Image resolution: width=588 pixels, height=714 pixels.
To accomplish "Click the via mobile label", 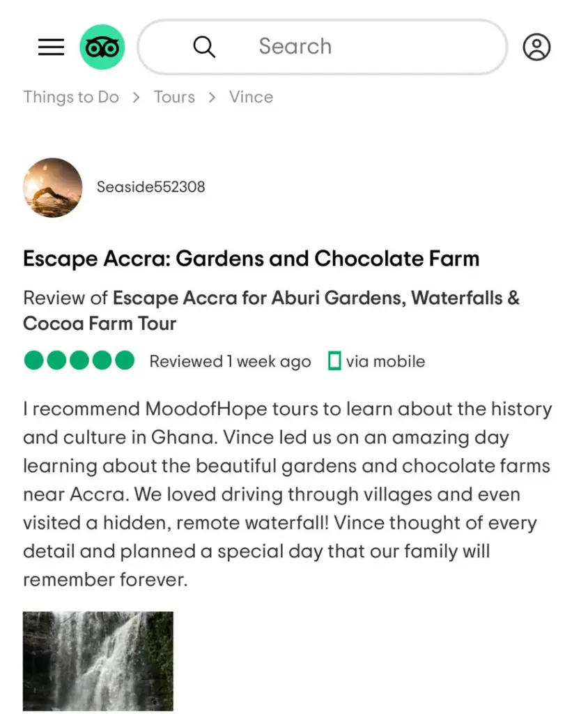I will click(x=385, y=362).
